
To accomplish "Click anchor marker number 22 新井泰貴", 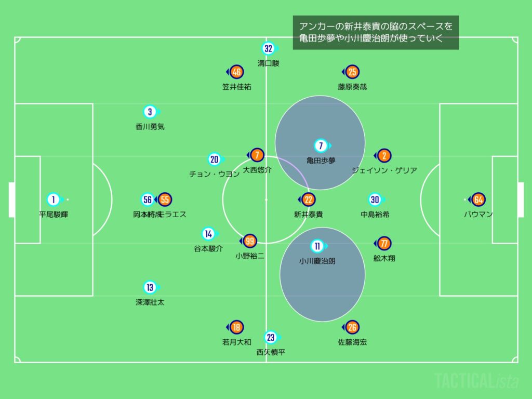I will (x=309, y=199).
